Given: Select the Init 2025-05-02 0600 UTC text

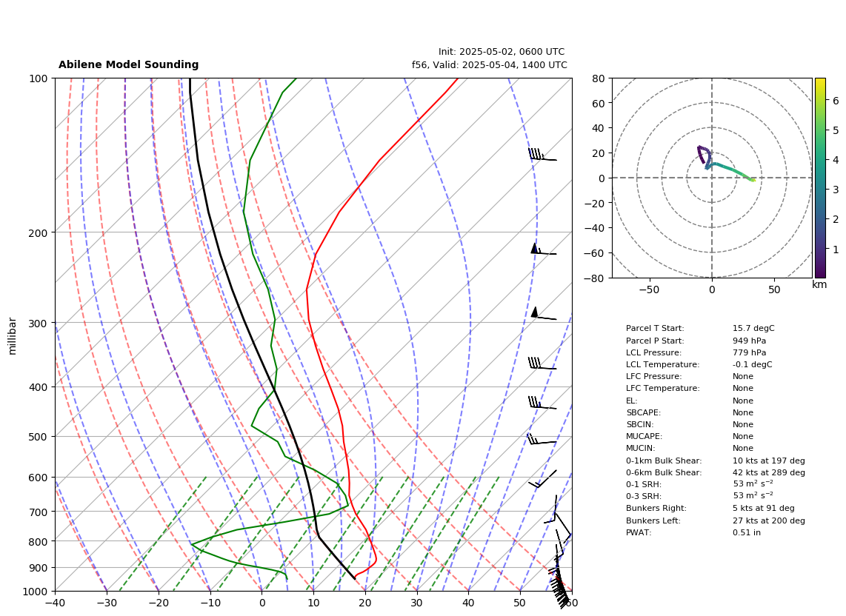Looking at the screenshot, I should (502, 52).
